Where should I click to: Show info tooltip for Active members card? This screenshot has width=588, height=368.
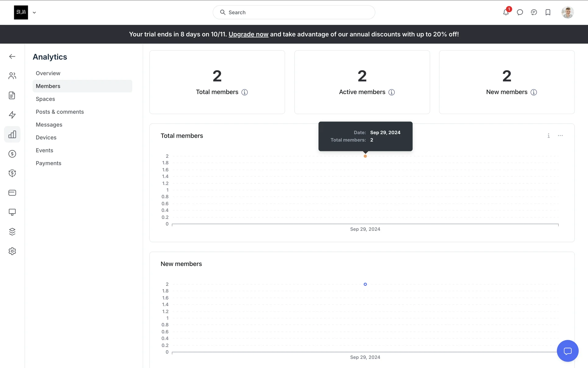pyautogui.click(x=391, y=92)
